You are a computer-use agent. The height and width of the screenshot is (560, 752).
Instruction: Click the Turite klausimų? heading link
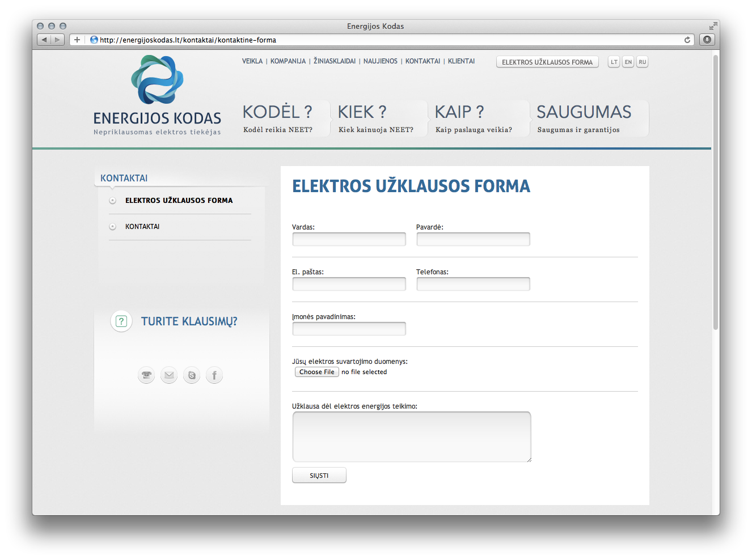coord(189,321)
